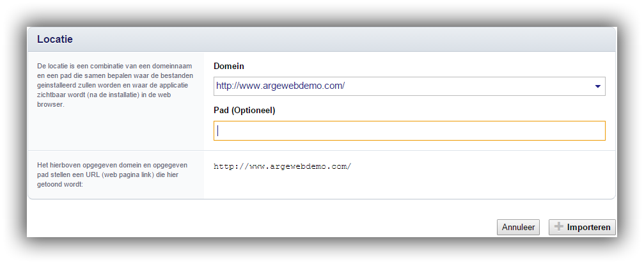644x264 pixels.
Task: Focus the Pad (Optioneel) text field
Action: (409, 131)
